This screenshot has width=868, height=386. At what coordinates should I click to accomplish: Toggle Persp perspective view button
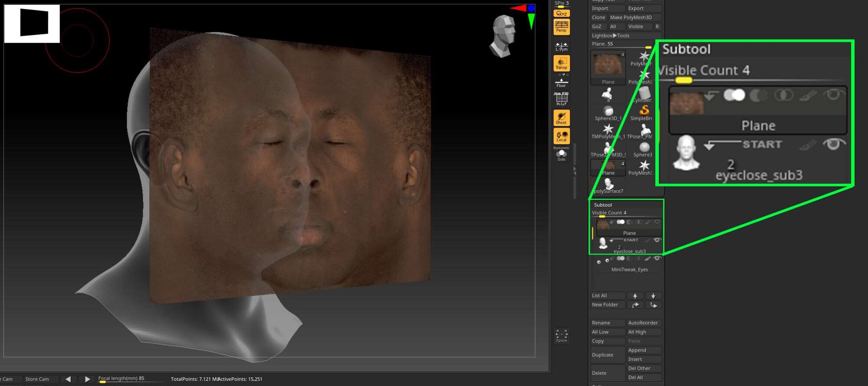tap(561, 26)
